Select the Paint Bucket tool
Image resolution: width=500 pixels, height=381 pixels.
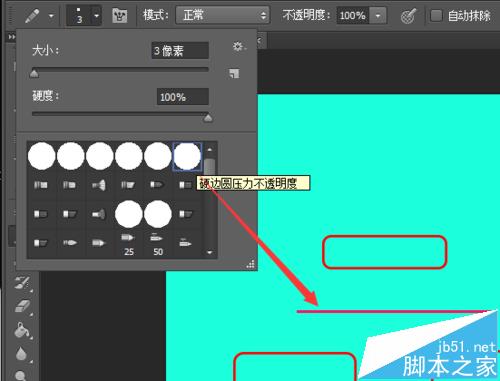tap(23, 330)
